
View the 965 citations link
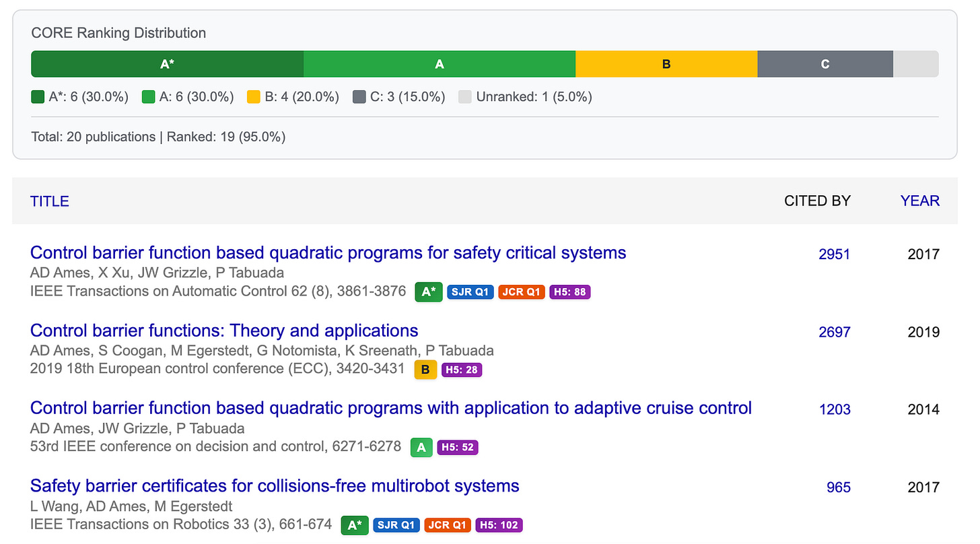pyautogui.click(x=839, y=487)
